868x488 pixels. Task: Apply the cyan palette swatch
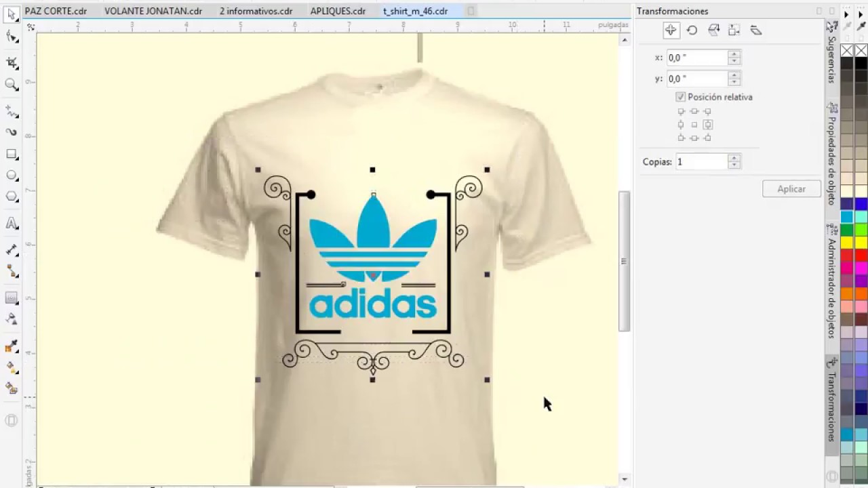click(847, 217)
